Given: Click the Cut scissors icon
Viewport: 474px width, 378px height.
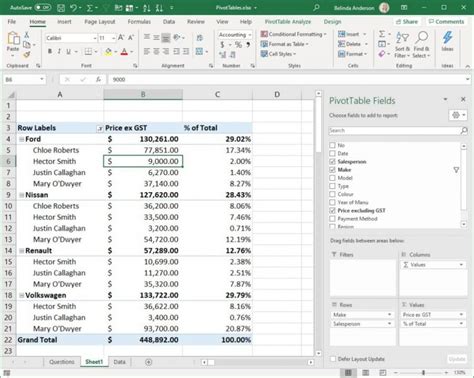Looking at the screenshot, I should point(27,35).
